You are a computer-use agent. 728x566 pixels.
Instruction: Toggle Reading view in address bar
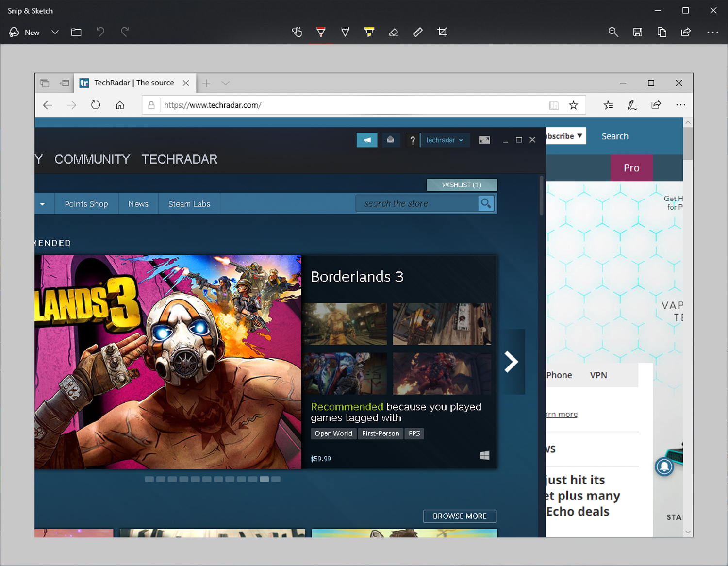coord(554,105)
